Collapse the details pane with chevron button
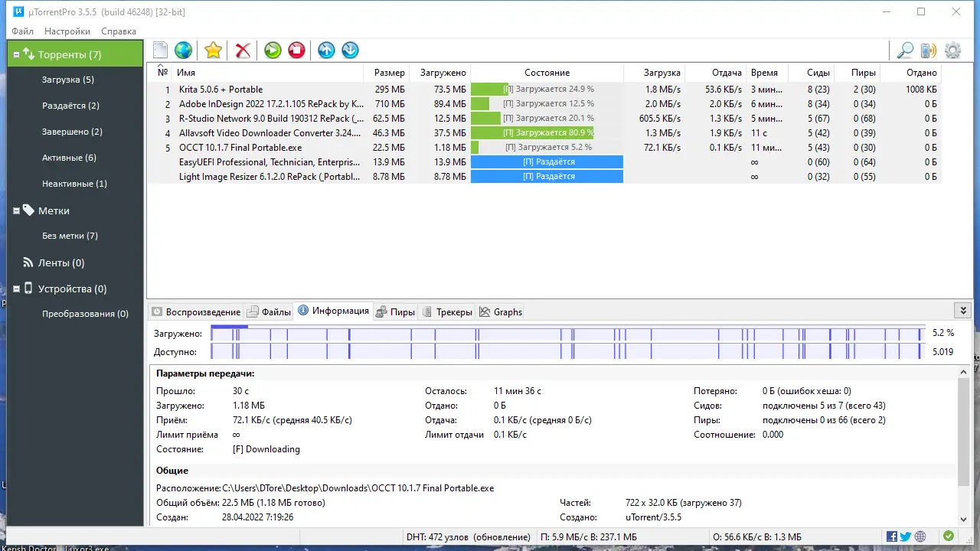Image resolution: width=980 pixels, height=551 pixels. (962, 310)
